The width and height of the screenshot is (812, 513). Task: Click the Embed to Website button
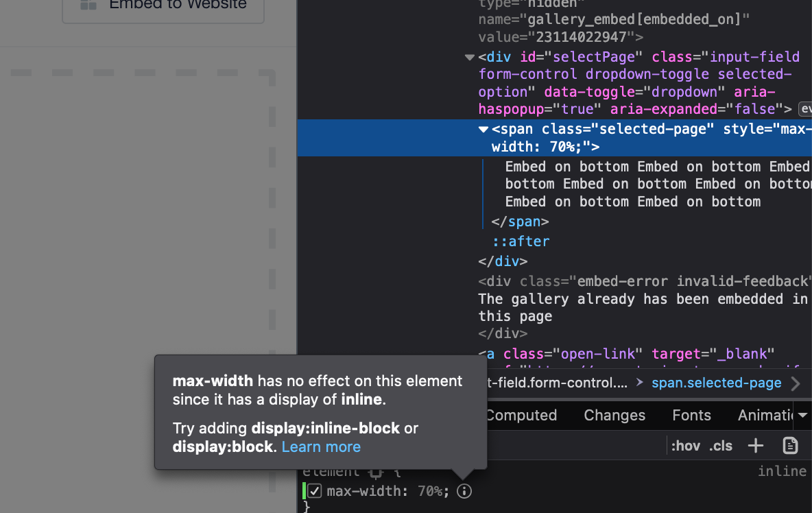(x=163, y=5)
